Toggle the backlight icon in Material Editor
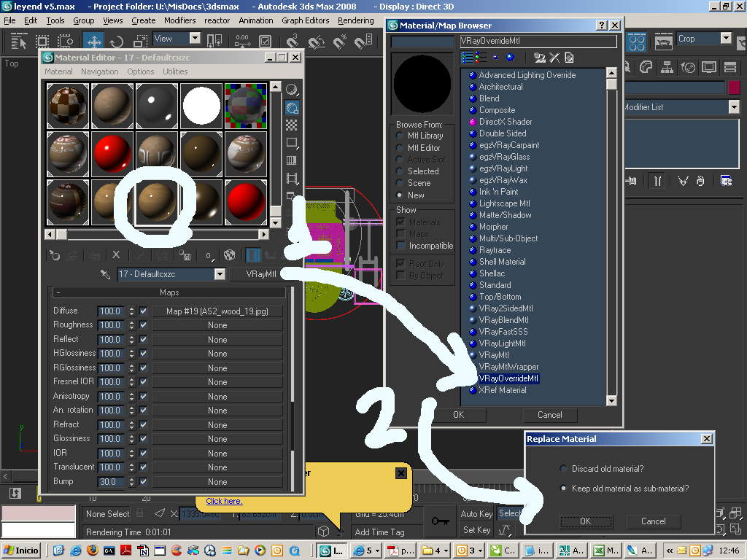This screenshot has width=747, height=560. click(x=292, y=108)
